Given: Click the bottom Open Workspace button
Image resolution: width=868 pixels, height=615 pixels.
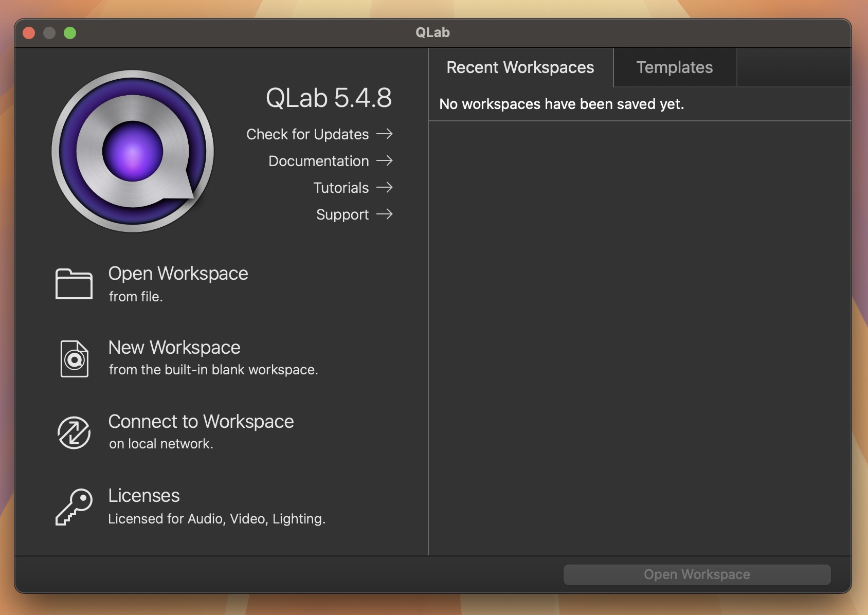Looking at the screenshot, I should coord(697,574).
